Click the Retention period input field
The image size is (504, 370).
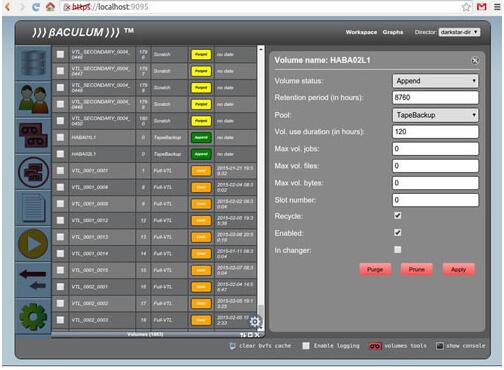click(x=435, y=97)
